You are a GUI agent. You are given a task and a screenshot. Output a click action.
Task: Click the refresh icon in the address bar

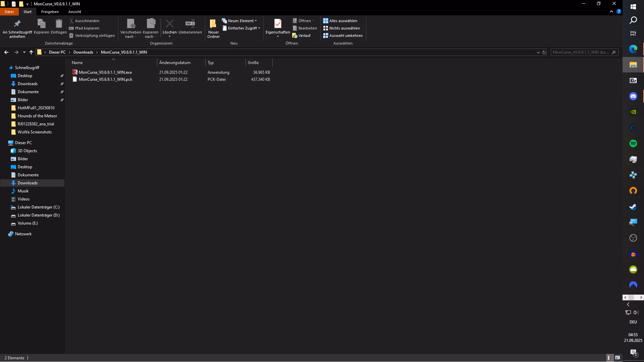tap(544, 52)
